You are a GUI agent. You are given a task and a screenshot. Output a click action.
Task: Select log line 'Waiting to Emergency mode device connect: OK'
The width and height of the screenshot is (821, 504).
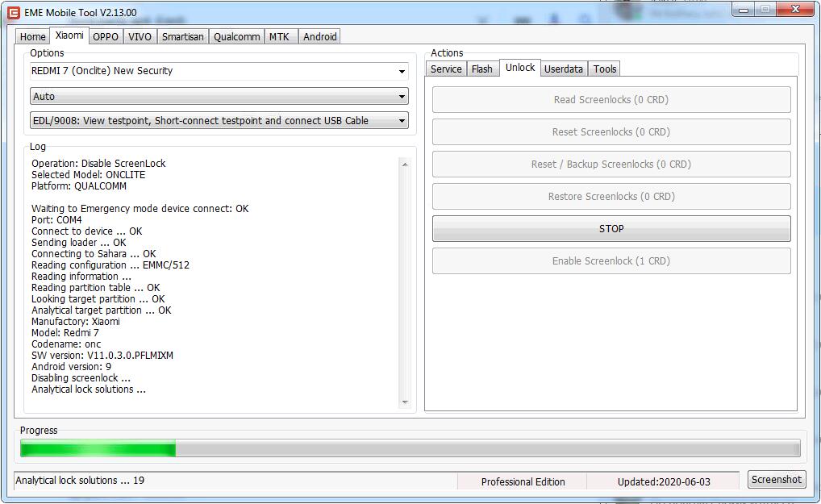click(x=140, y=209)
